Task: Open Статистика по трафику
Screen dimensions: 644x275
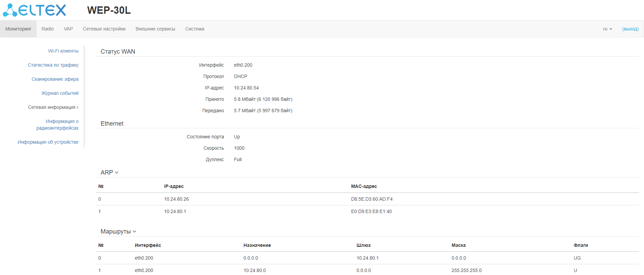Action: [53, 65]
